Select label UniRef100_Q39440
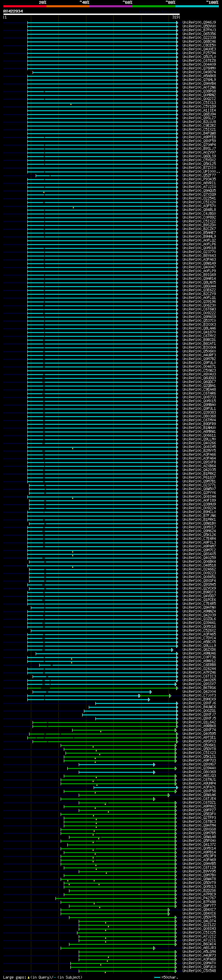 199,768
